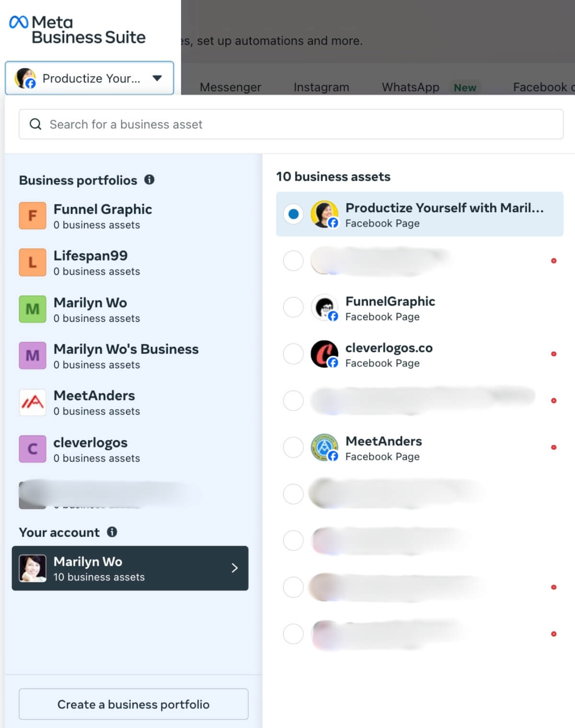This screenshot has width=575, height=728.
Task: Select the cleverlogos.co Facebook Page radio button
Action: pyautogui.click(x=293, y=354)
